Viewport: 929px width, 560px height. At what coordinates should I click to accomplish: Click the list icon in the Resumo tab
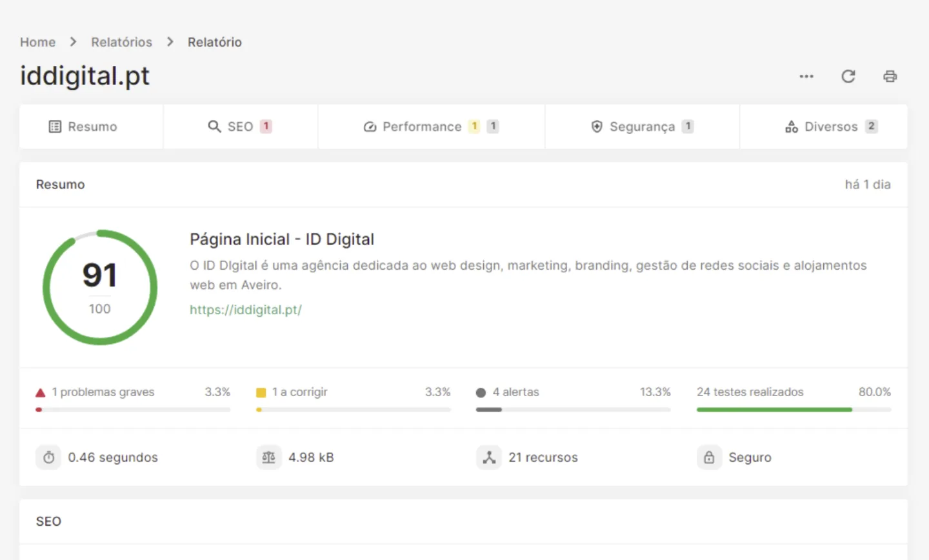tap(55, 126)
